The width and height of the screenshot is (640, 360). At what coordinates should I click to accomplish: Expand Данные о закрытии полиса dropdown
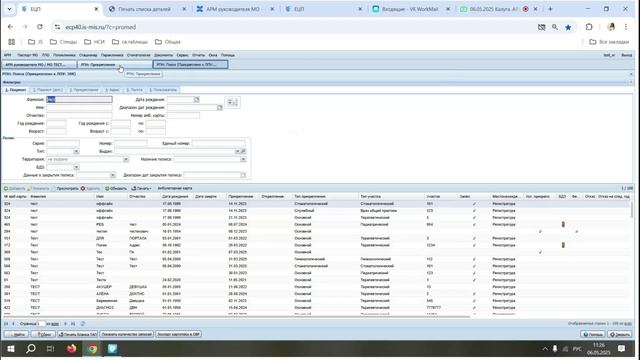pos(113,175)
